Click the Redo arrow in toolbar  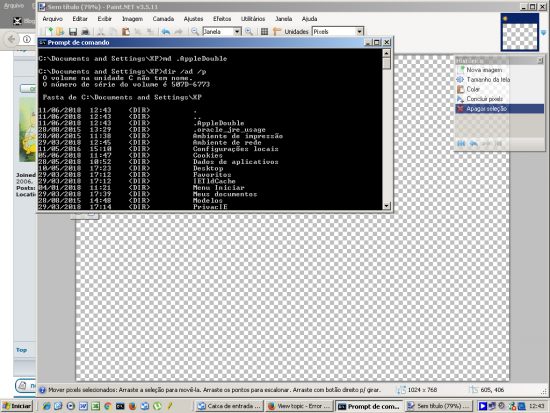pyautogui.click(x=178, y=32)
